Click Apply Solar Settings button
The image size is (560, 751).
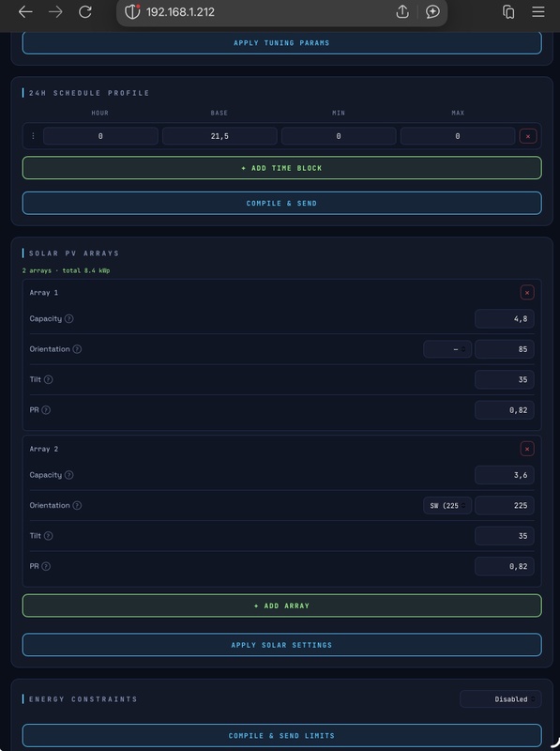[x=282, y=645]
